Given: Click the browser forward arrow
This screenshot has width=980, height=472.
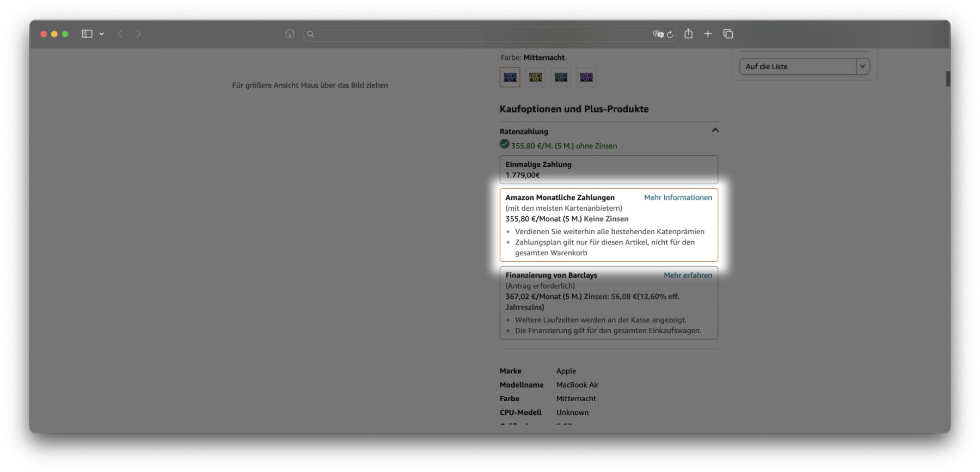Looking at the screenshot, I should (x=139, y=34).
